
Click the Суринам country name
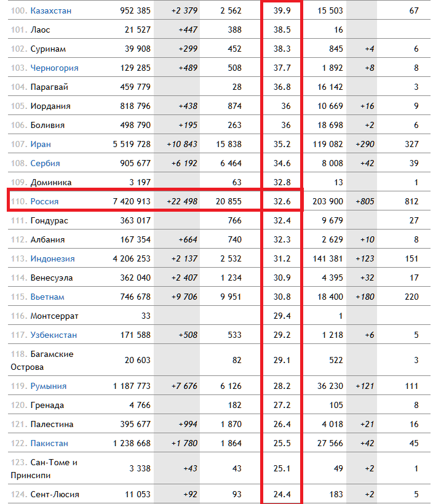[48, 49]
